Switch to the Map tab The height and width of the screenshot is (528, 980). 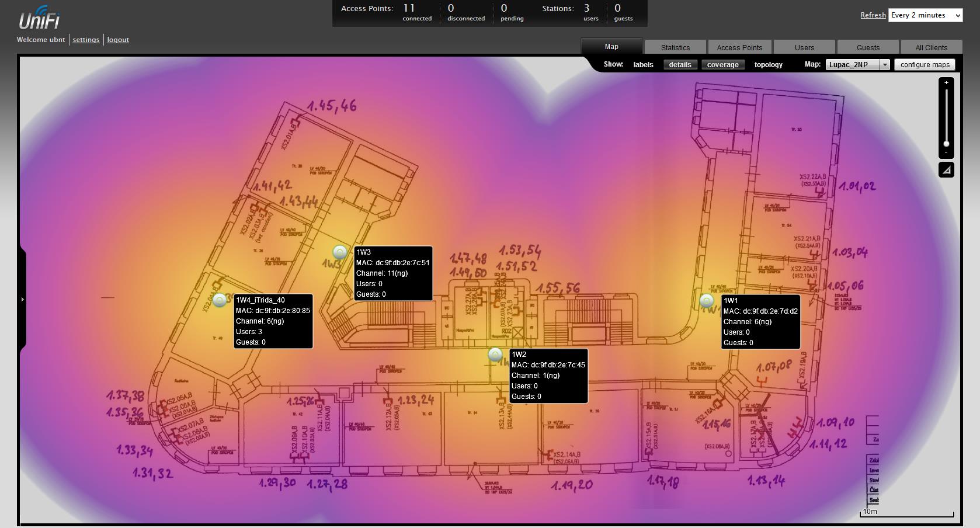[611, 47]
